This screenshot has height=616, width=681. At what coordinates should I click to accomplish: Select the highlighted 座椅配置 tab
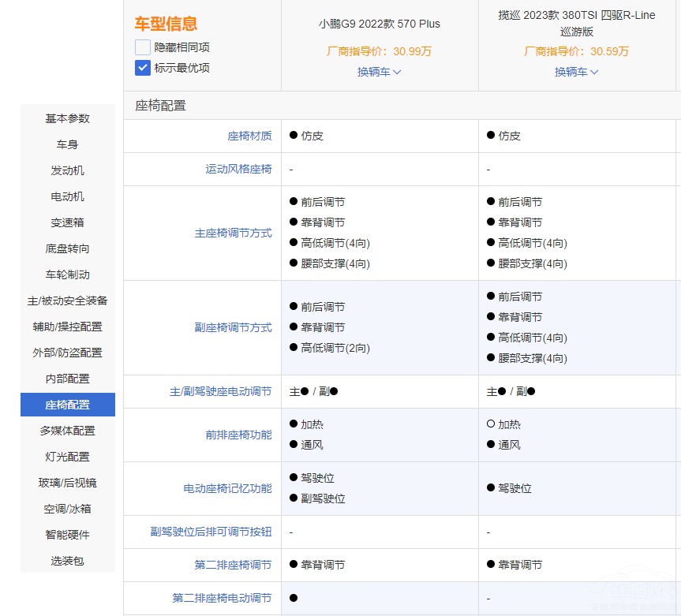68,405
